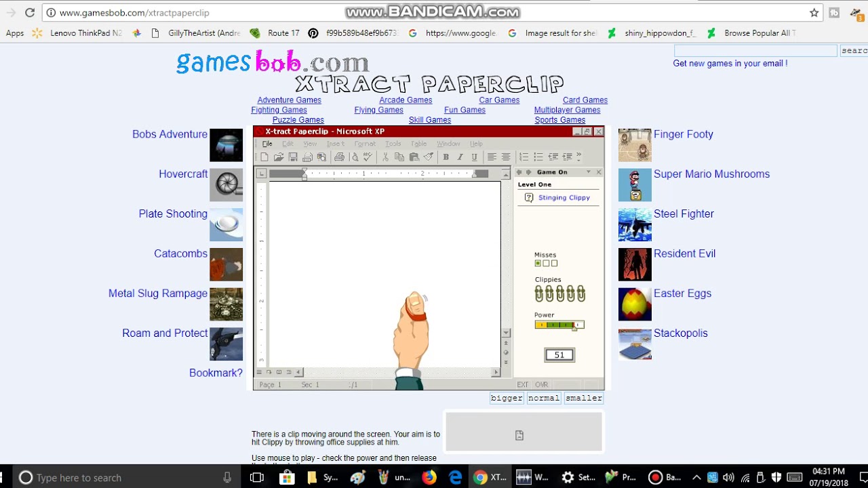868x488 pixels.
Task: Click the back arrow in Game On panel
Action: 519,172
